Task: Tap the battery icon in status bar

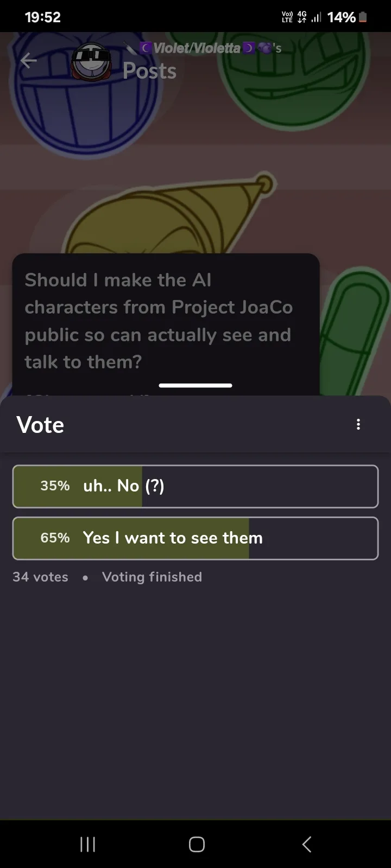Action: pos(363,17)
